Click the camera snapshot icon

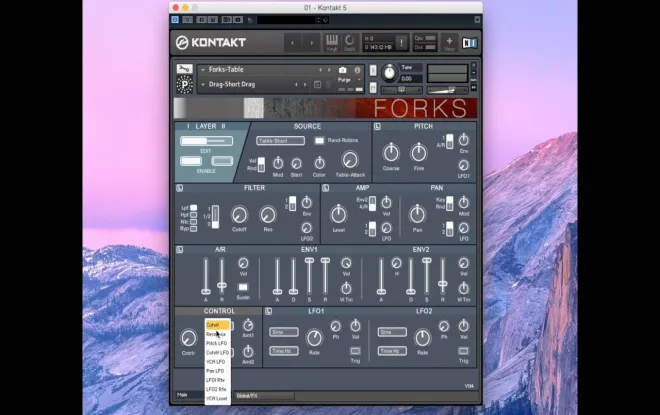(x=343, y=70)
